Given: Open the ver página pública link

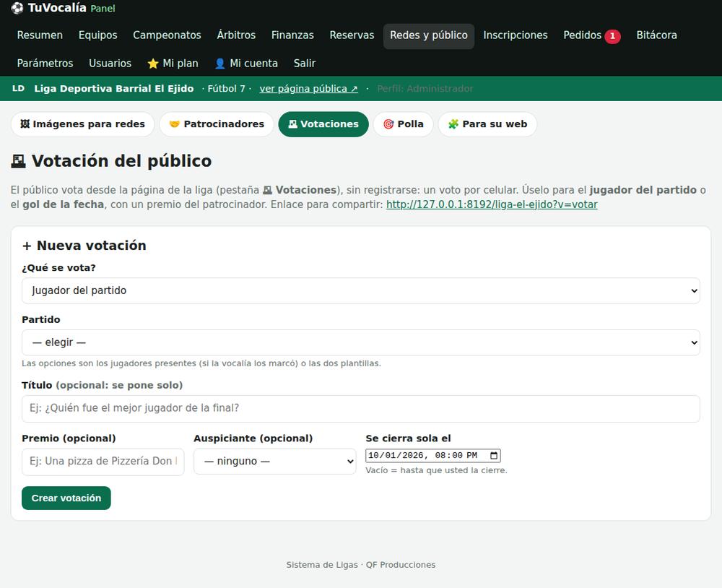Looking at the screenshot, I should tap(308, 88).
